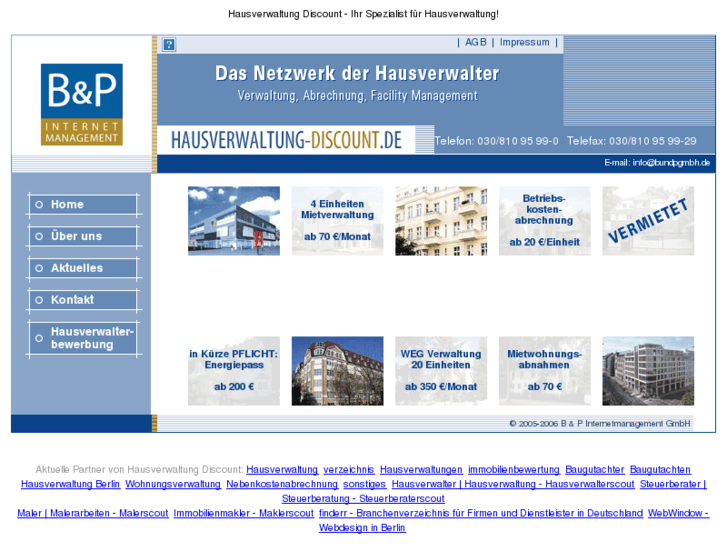
Task: Open the finderr Branchenverzeichnis link
Action: (x=481, y=513)
